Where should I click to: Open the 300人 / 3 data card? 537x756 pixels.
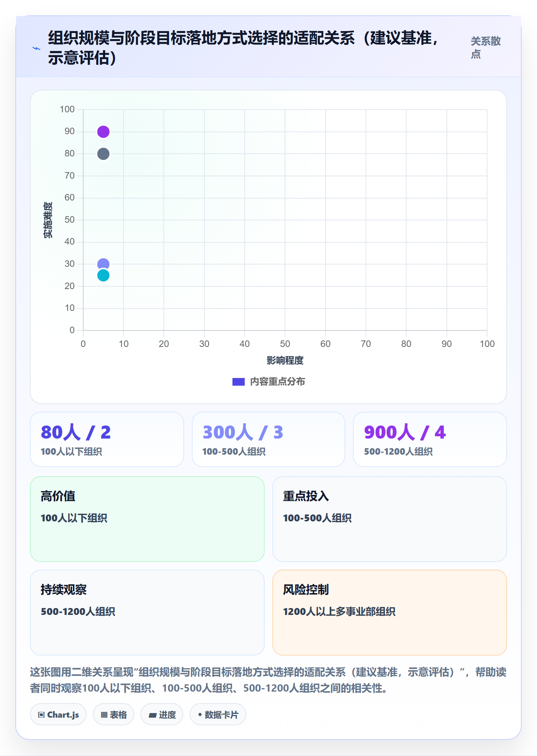[x=268, y=439]
